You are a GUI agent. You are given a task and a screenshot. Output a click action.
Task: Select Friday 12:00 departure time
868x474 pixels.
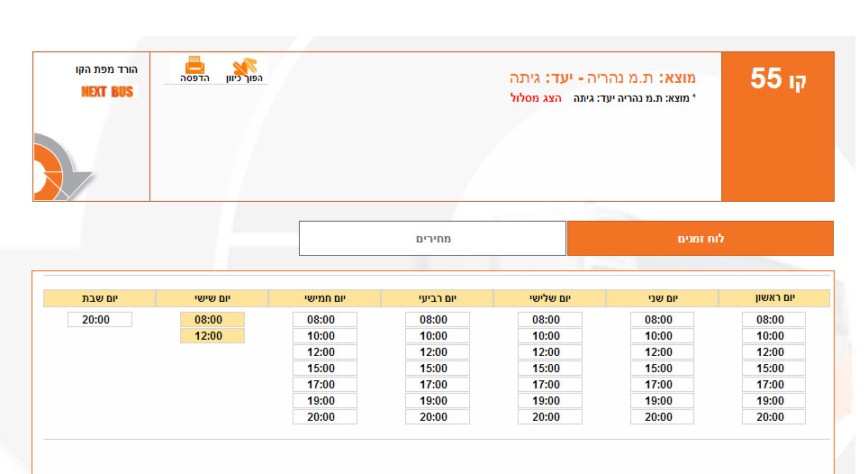tap(212, 336)
